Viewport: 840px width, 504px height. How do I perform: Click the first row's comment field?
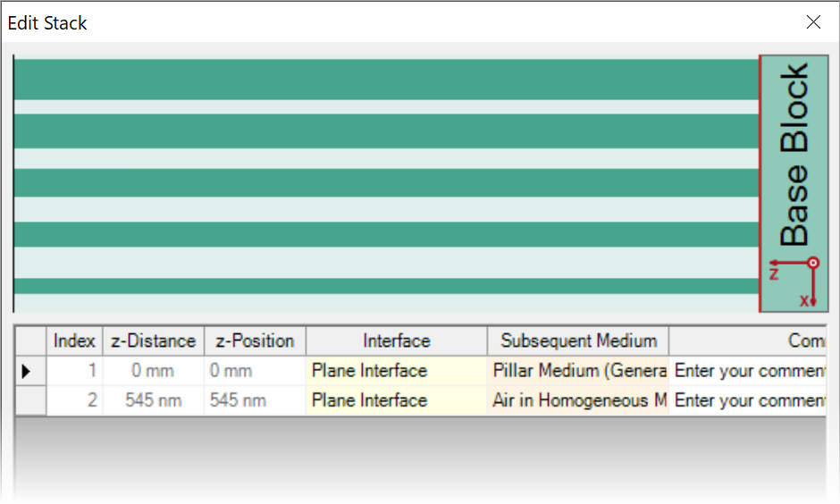tap(747, 371)
